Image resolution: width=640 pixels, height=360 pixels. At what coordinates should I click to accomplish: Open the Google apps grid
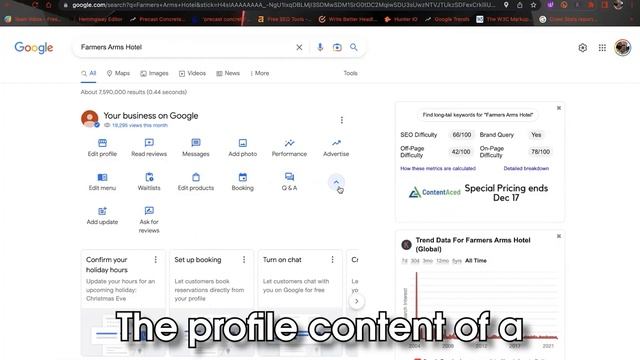602,48
